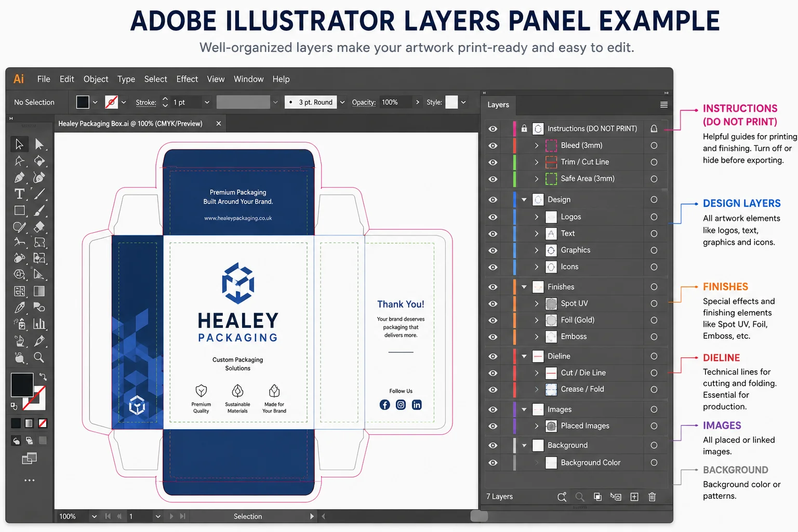Open the Window menu
The height and width of the screenshot is (532, 798).
click(248, 79)
